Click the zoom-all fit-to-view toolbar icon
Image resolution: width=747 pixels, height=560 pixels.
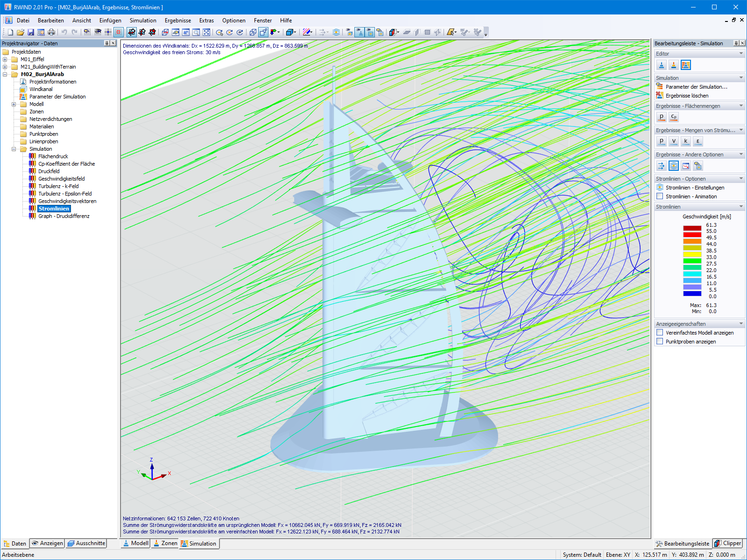(x=206, y=32)
